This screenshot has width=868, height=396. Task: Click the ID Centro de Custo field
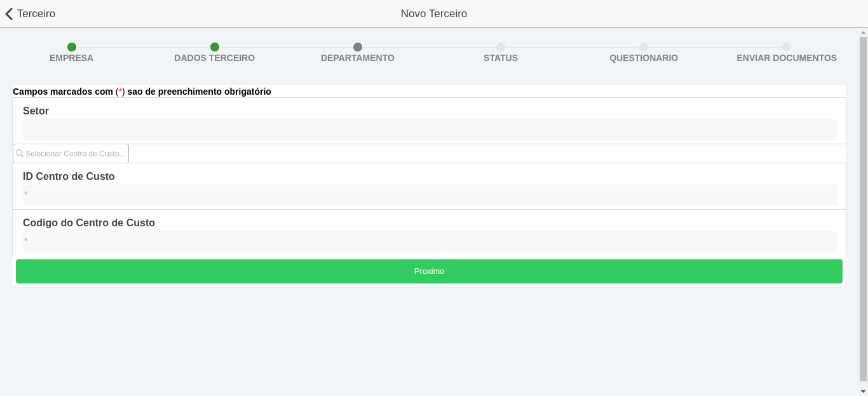click(x=430, y=195)
